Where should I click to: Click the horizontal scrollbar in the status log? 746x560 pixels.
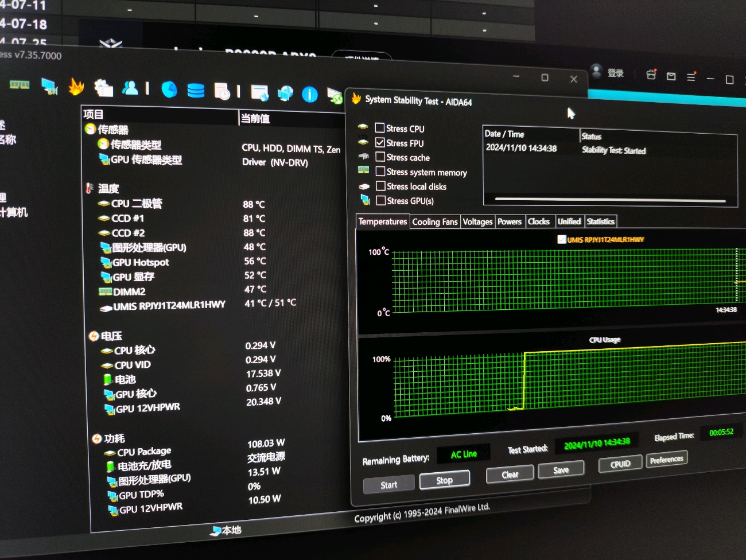610,200
